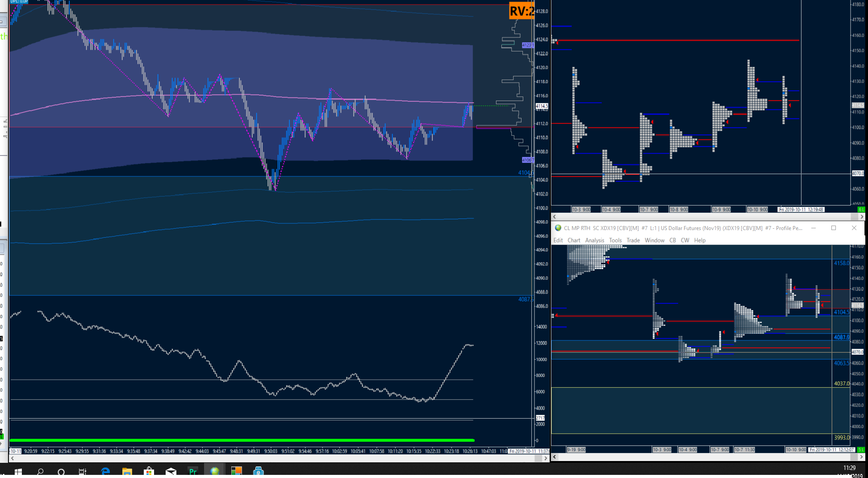The width and height of the screenshot is (868, 478).
Task: Open Windows search from the taskbar
Action: click(40, 472)
